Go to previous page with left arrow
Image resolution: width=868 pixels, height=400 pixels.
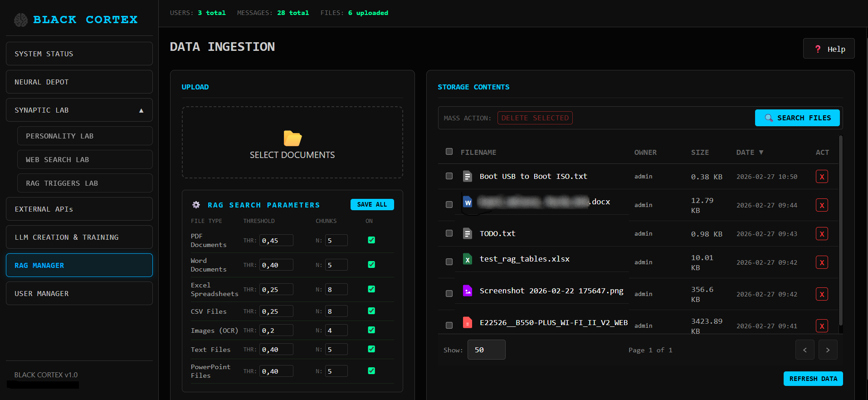[x=805, y=350]
